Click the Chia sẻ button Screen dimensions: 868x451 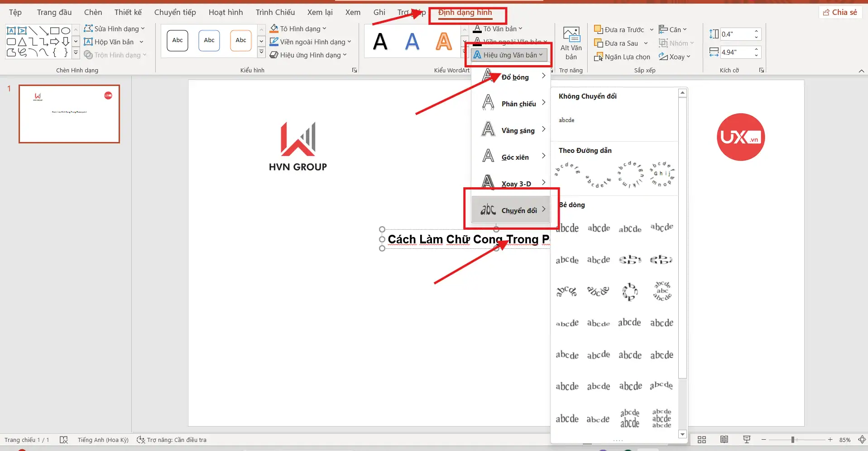point(840,12)
